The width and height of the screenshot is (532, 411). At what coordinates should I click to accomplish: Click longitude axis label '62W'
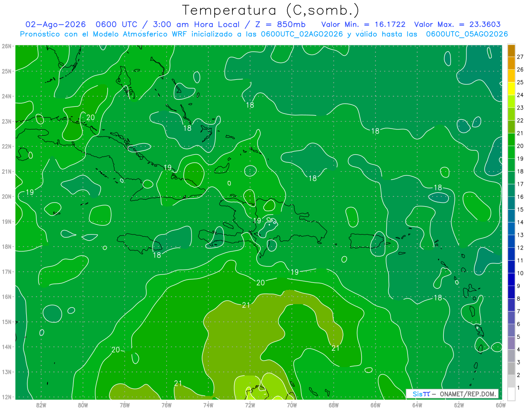coord(459,404)
